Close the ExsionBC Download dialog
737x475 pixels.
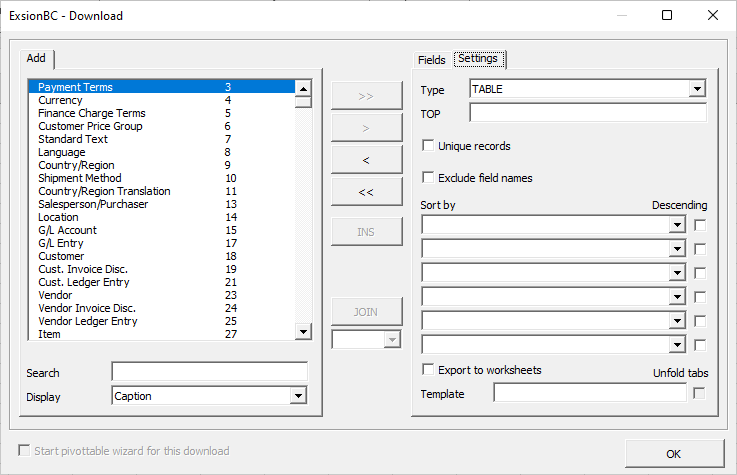click(x=713, y=16)
